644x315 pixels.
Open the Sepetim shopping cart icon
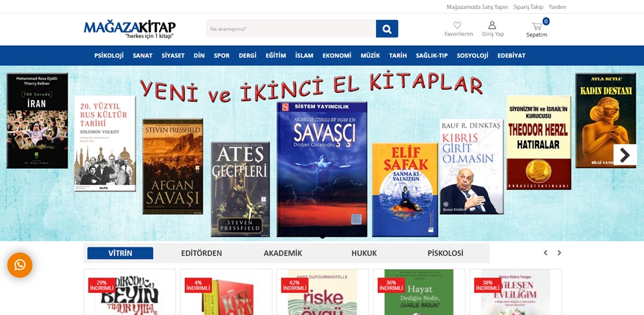coord(537,26)
